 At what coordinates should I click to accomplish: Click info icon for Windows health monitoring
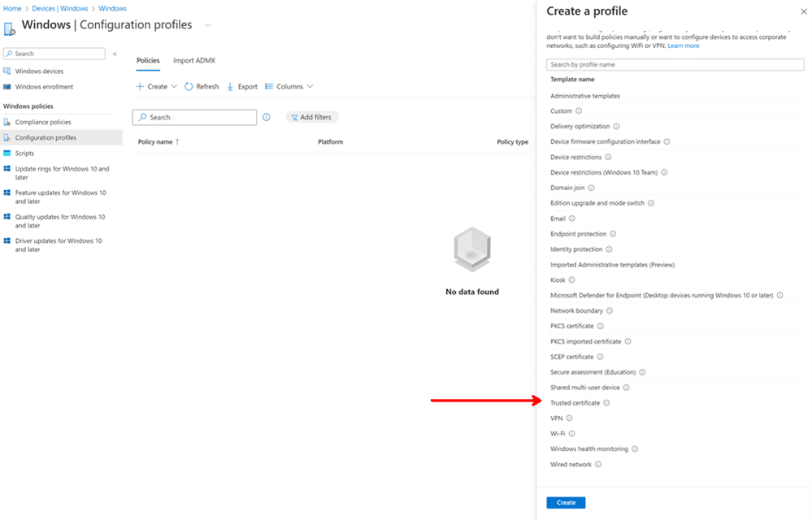coord(635,449)
